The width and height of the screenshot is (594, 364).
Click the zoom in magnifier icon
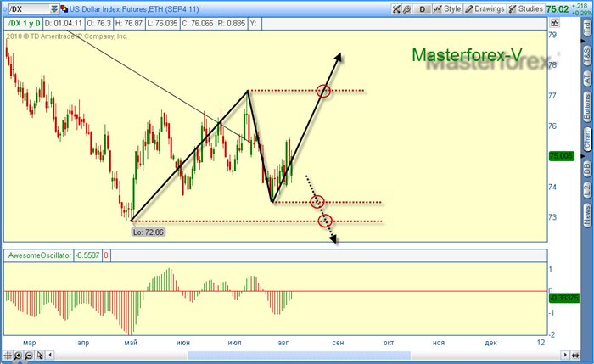pyautogui.click(x=18, y=356)
